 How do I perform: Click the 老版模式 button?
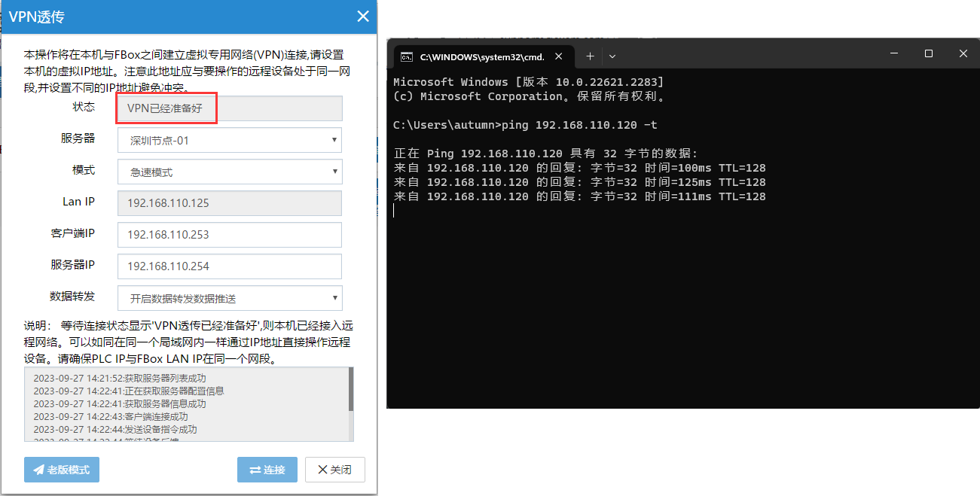pyautogui.click(x=62, y=470)
